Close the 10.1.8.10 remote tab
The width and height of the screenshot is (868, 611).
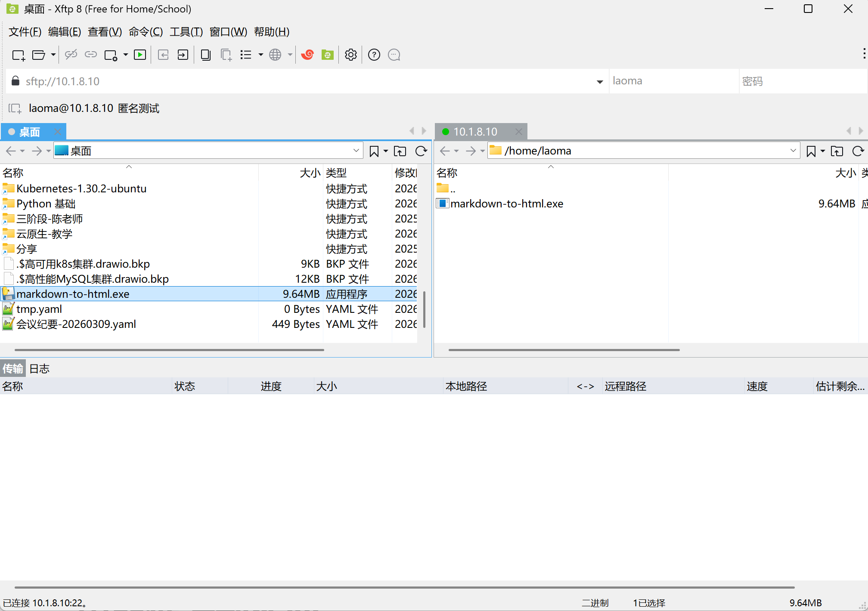(x=519, y=132)
